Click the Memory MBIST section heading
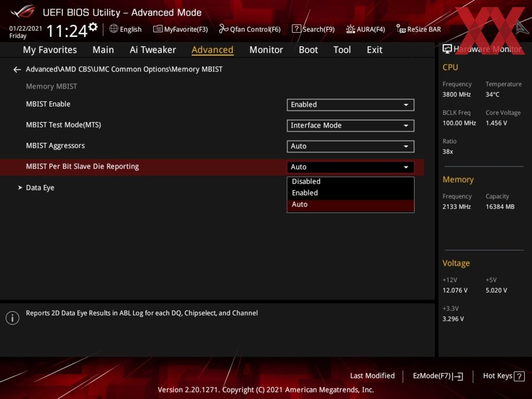 click(x=51, y=86)
